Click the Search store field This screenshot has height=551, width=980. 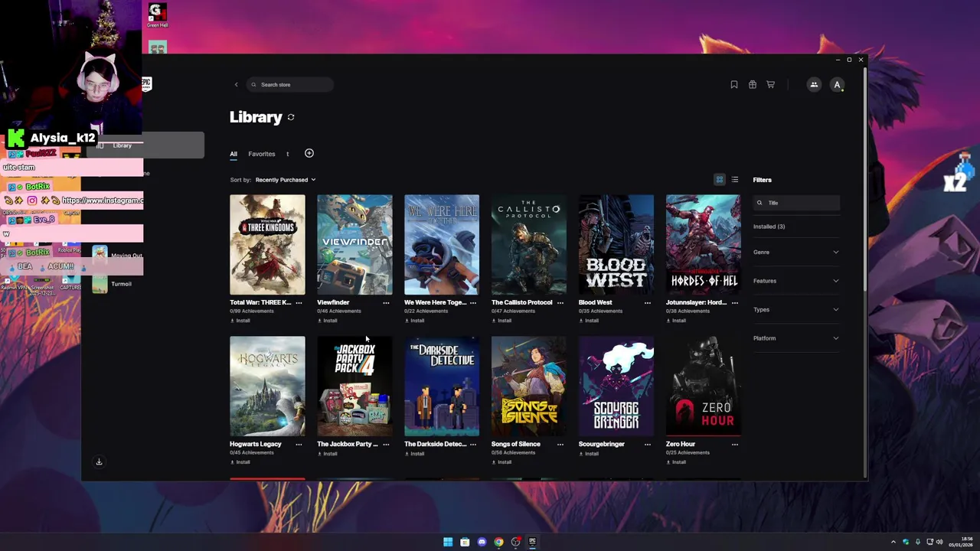tap(290, 85)
